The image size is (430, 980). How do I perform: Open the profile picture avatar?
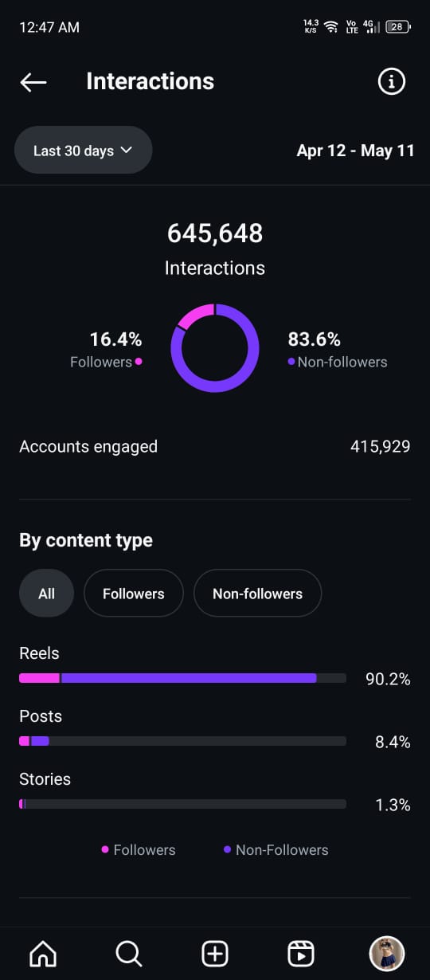[x=387, y=953]
